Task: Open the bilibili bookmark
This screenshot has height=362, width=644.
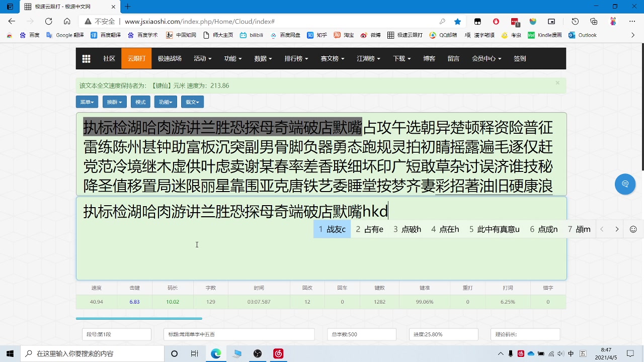Action: click(251, 35)
